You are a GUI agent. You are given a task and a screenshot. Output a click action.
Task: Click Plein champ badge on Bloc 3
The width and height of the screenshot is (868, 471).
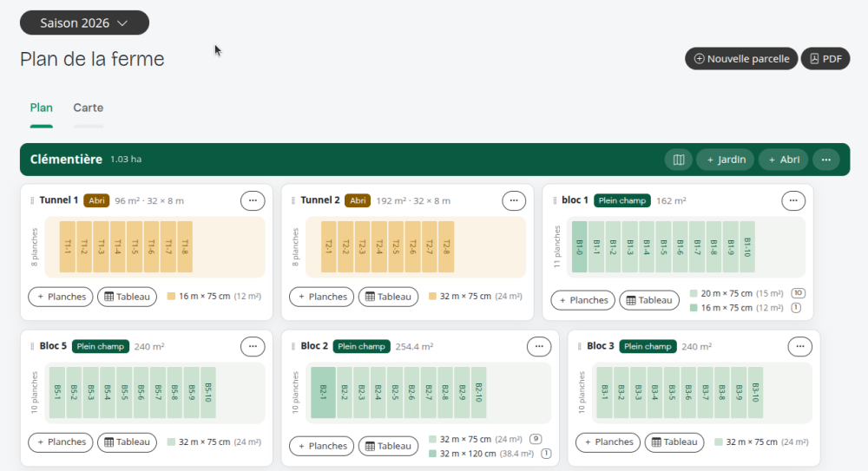(648, 346)
